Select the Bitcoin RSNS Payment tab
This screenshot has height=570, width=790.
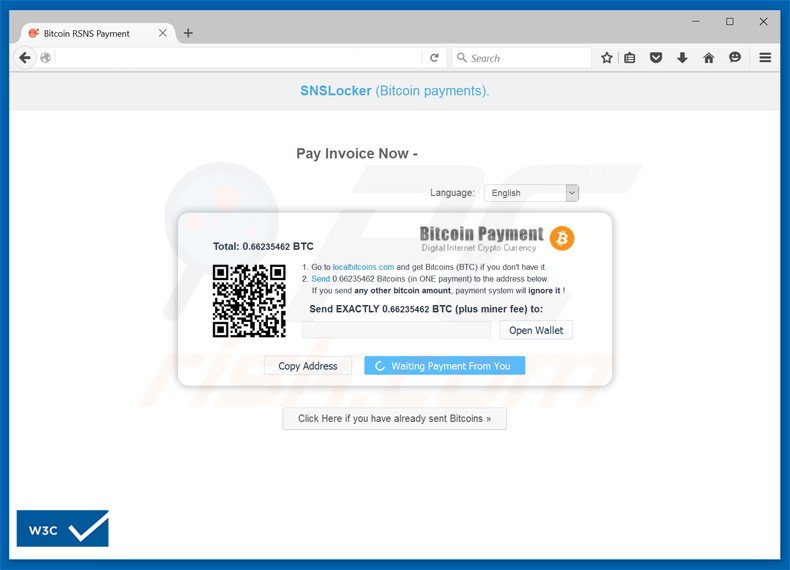click(x=96, y=33)
